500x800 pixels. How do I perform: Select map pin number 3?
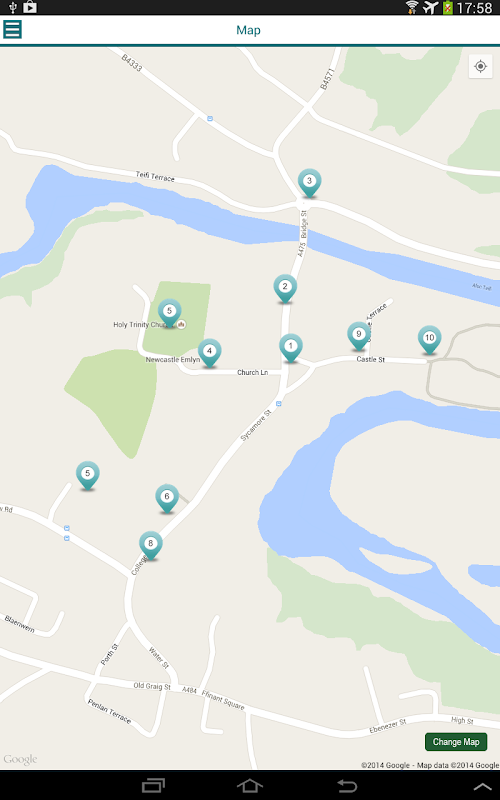(309, 183)
